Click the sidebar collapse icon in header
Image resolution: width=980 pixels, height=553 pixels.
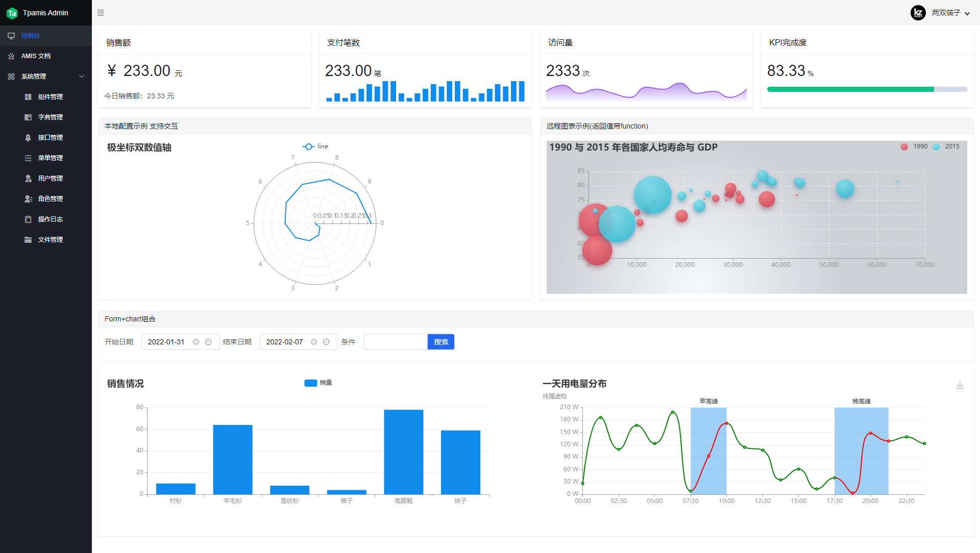click(101, 13)
